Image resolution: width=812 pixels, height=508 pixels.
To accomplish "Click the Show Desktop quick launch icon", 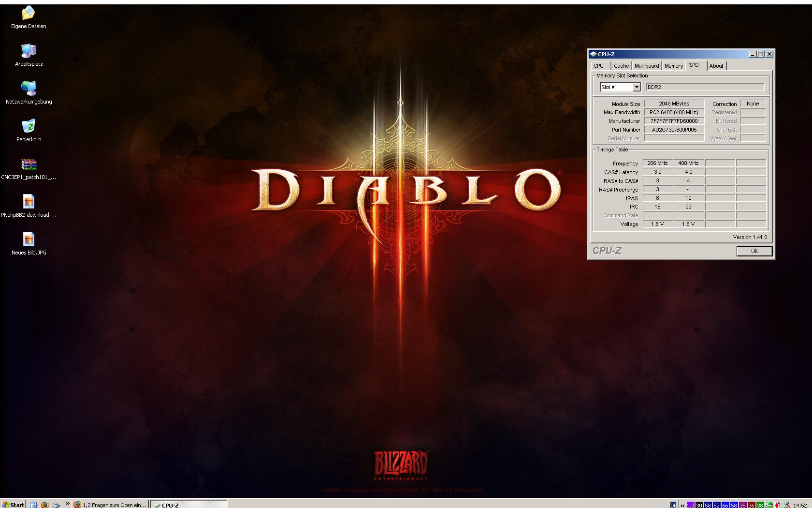I will click(x=33, y=504).
